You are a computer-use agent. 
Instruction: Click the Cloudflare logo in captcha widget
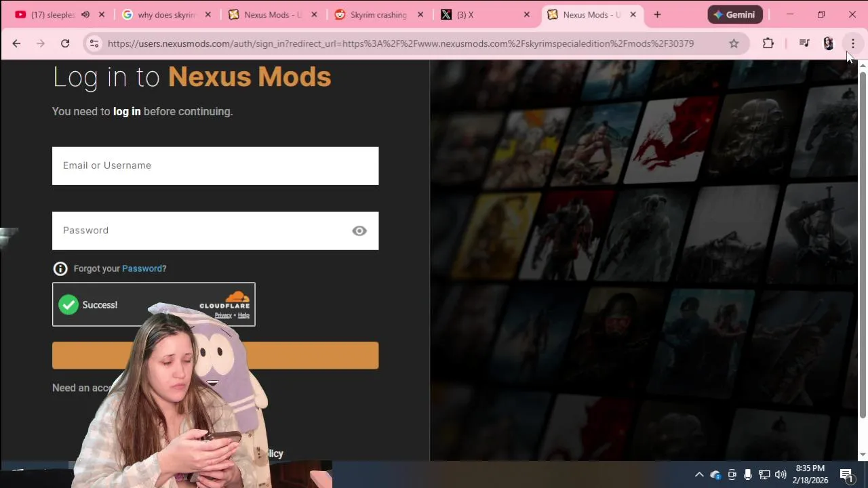[x=224, y=300]
